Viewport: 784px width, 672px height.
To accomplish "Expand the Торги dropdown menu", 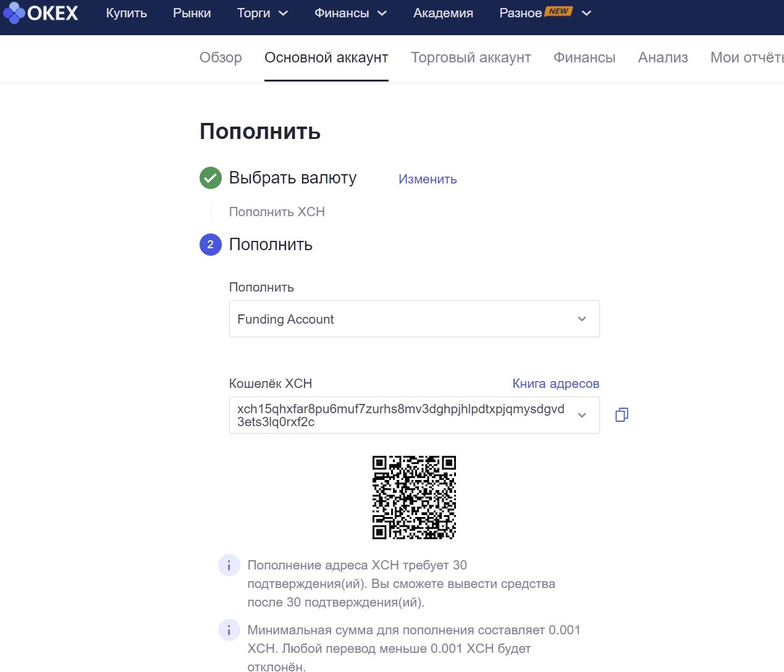I will [x=263, y=13].
